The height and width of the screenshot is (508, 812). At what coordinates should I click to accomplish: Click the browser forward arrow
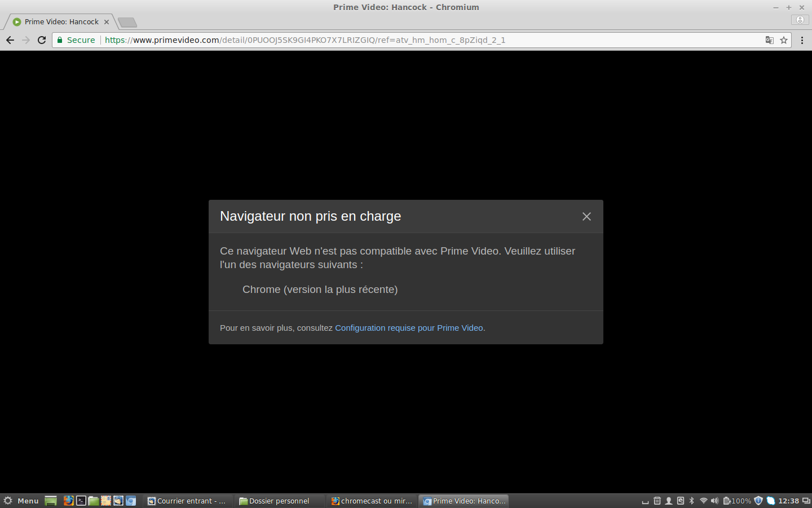(x=26, y=40)
